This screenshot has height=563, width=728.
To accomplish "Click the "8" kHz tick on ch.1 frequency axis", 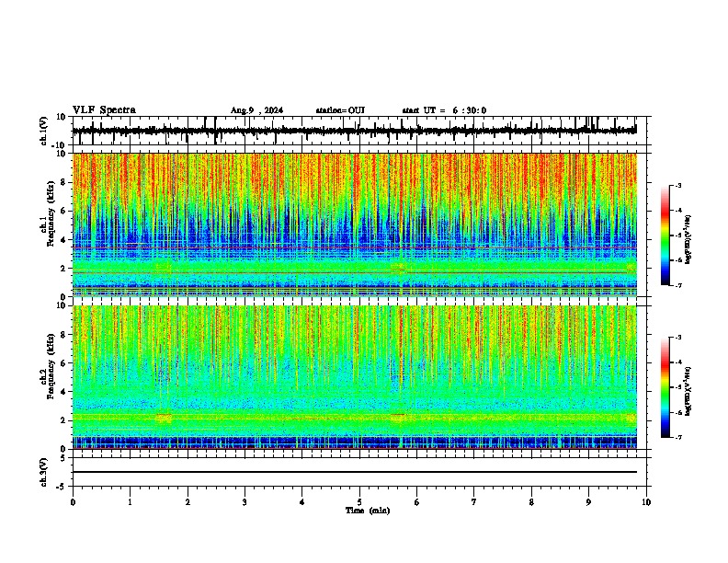I will tap(64, 182).
